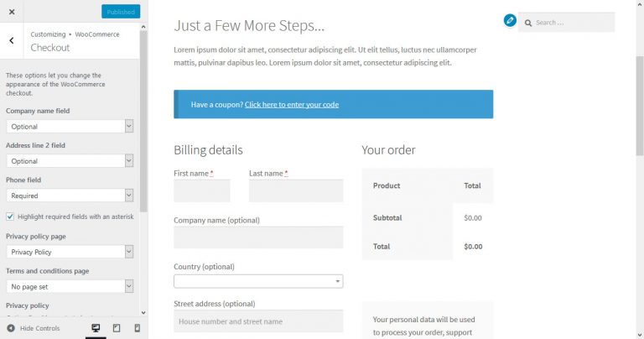Click the search magnifier icon
Screen dimensions: 644x339
tap(529, 23)
